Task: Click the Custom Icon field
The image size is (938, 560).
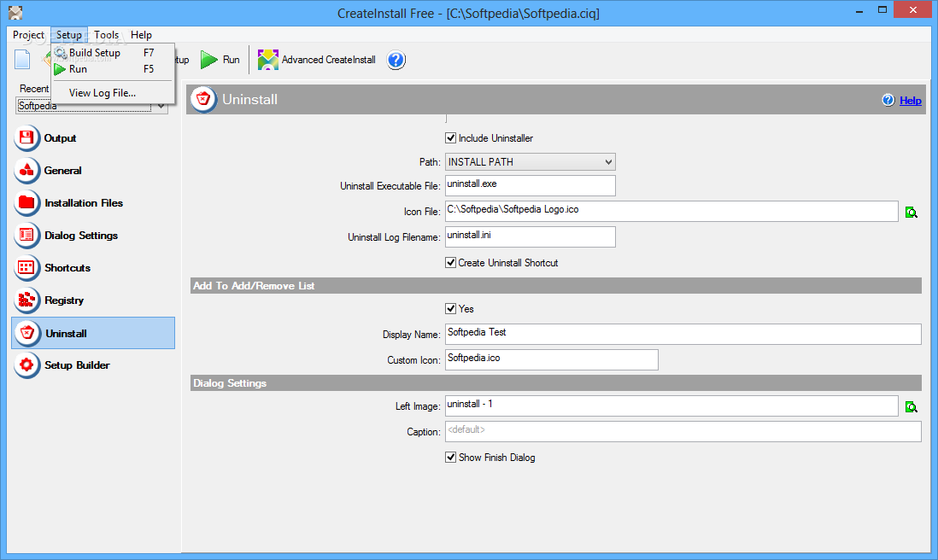Action: (552, 359)
